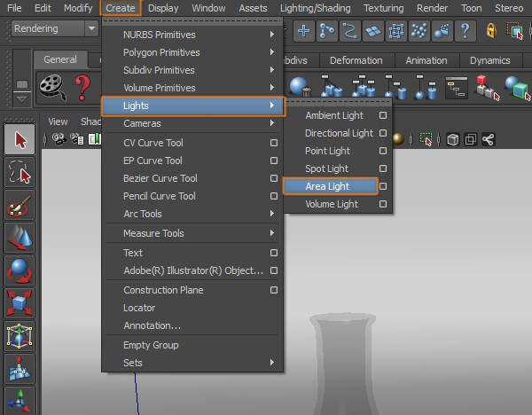Open the help question mark toolbar icon

[x=465, y=30]
